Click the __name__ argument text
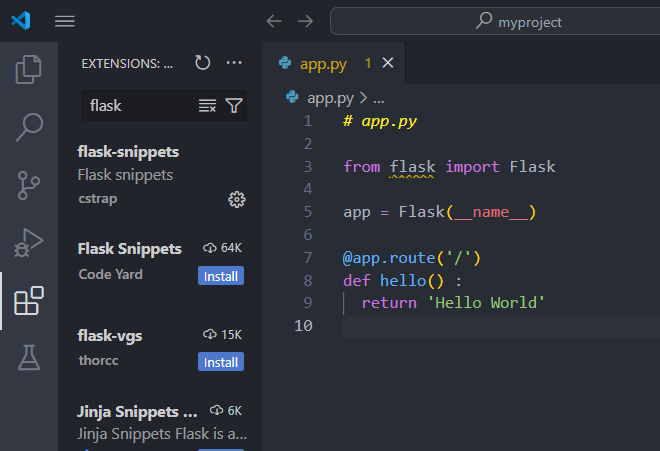The height and width of the screenshot is (451, 660). tap(491, 212)
